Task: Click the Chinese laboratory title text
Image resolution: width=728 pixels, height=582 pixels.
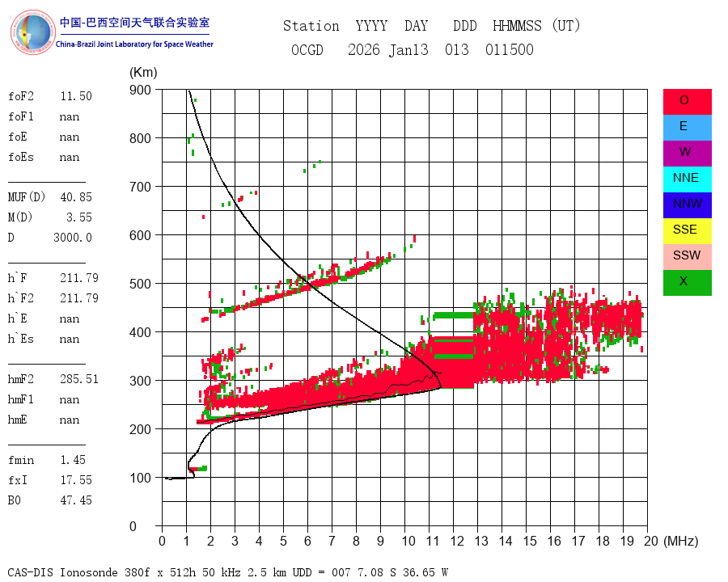Action: pos(134,23)
